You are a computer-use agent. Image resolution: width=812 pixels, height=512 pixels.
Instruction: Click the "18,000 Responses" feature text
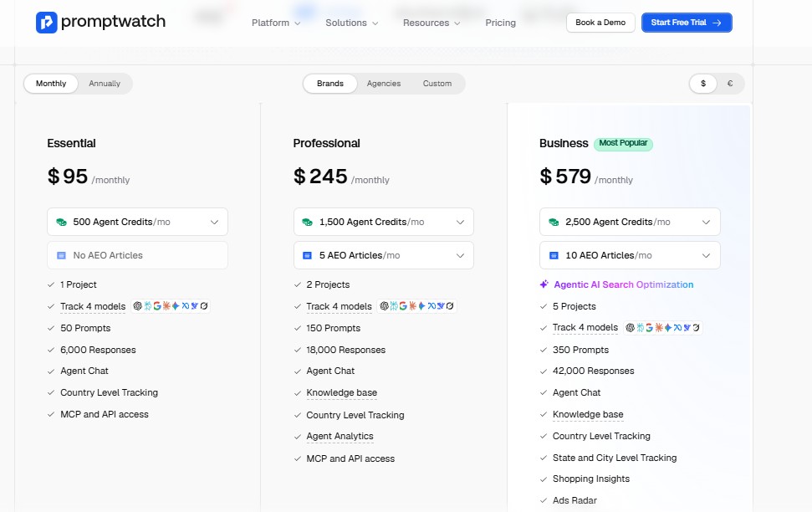click(346, 351)
